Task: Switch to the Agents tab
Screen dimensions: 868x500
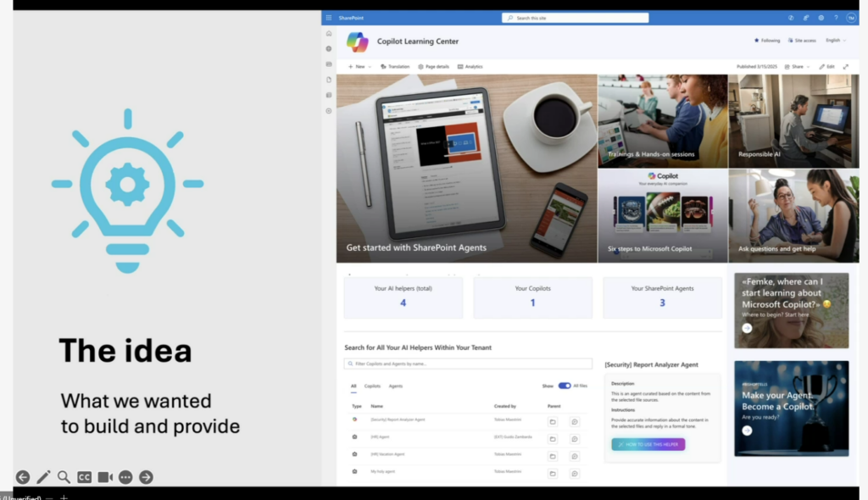Action: [x=395, y=386]
